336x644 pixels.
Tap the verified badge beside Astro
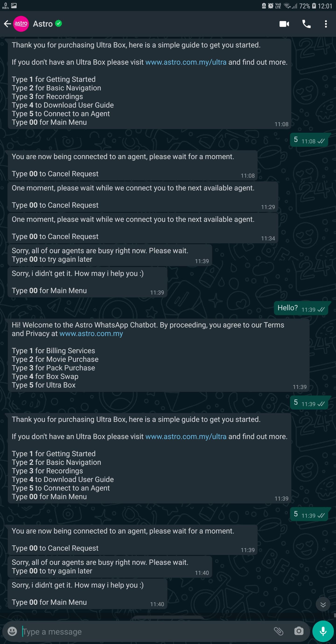[59, 23]
